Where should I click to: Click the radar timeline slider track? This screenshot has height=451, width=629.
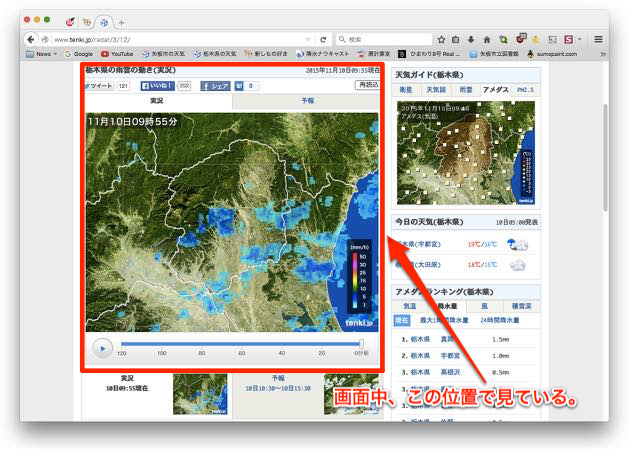tap(240, 344)
